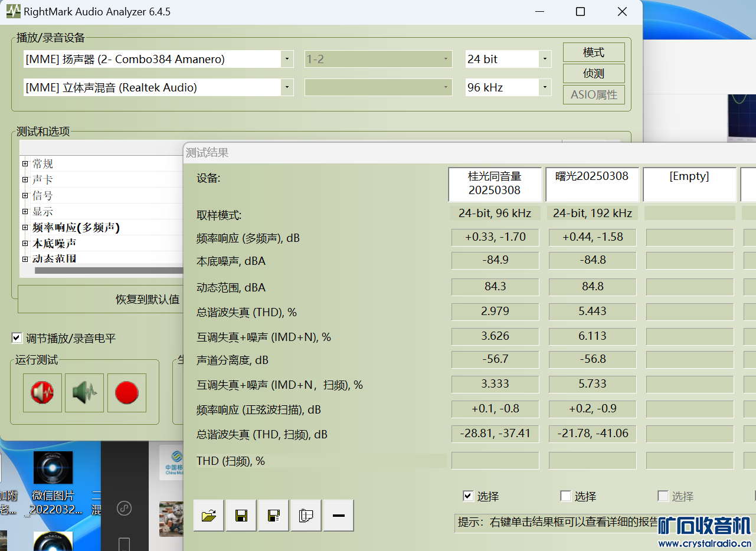
Task: Click the overlapping pages report icon
Action: click(x=306, y=516)
